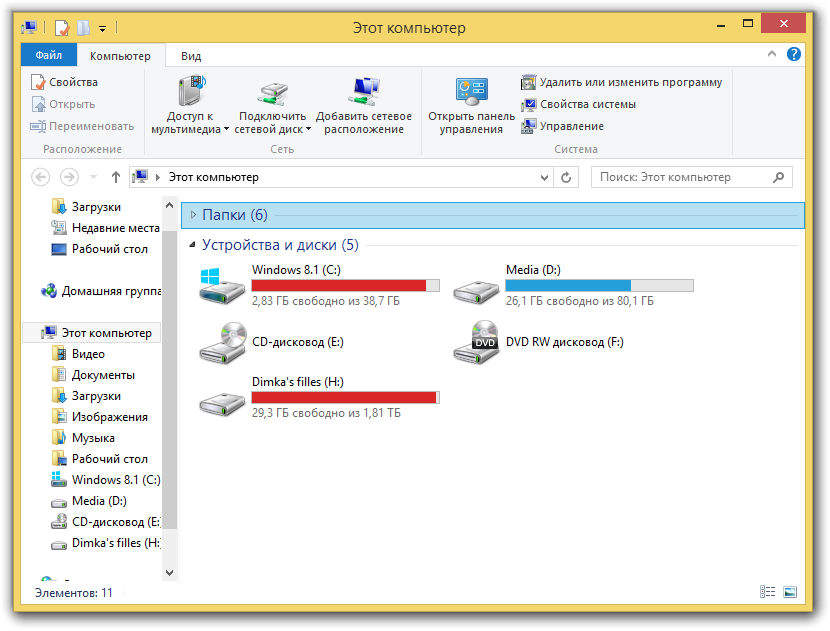Click Этот компьютер in address bar
830x631 pixels.
pyautogui.click(x=213, y=177)
